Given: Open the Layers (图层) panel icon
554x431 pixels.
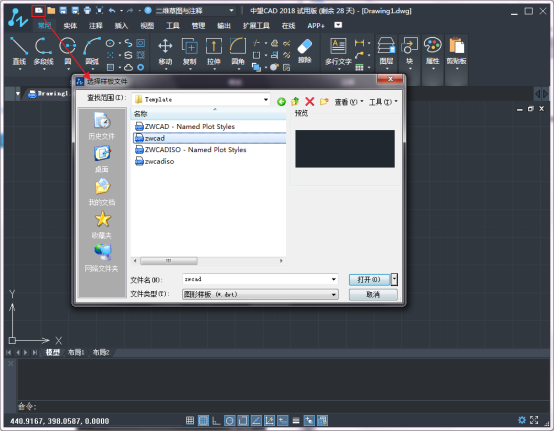Looking at the screenshot, I should [x=386, y=50].
